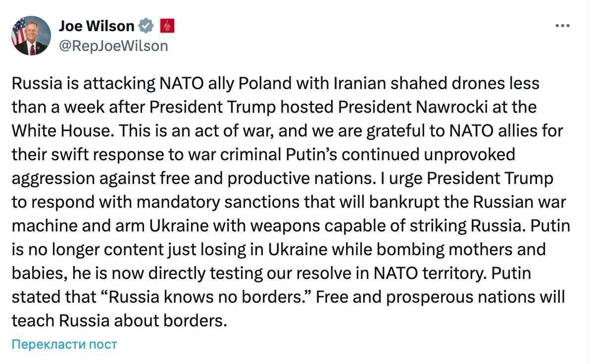Click the phrase "bankrupt the Russian war"
Screen dimensions: 592x364
point(471,202)
